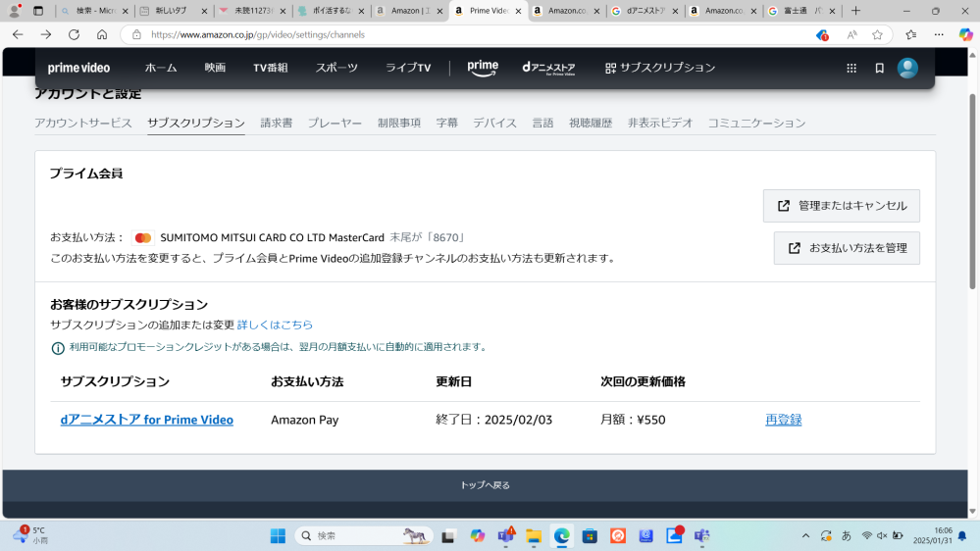
Task: Click the address bar lock icon
Action: (x=136, y=35)
